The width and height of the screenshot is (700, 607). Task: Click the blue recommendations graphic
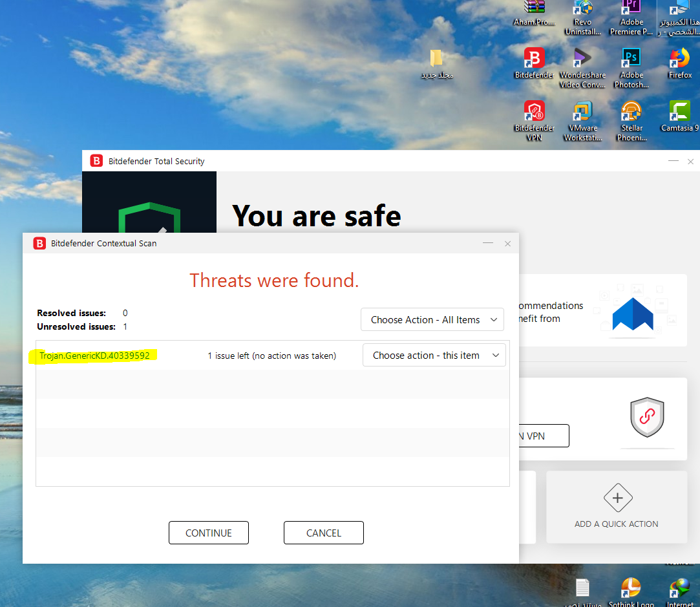(x=633, y=314)
